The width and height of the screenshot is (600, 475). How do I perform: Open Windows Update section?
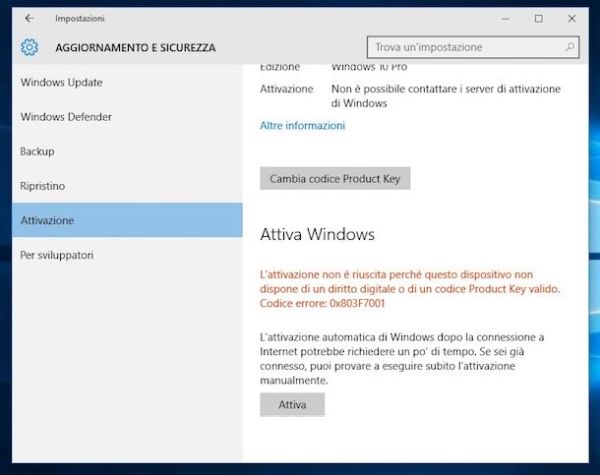(x=62, y=82)
